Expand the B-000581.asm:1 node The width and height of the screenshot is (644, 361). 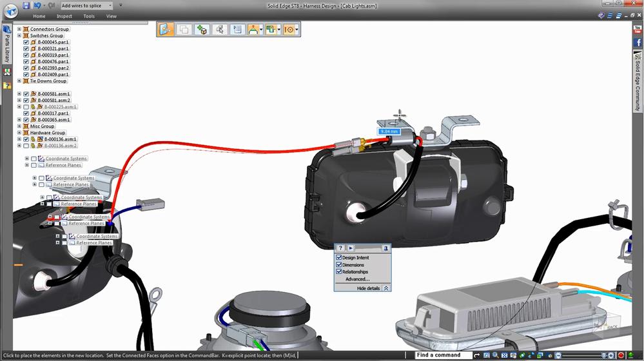[19, 93]
